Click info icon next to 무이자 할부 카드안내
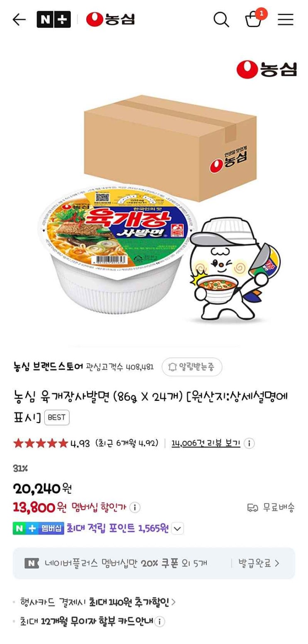This screenshot has width=308, height=644. (x=160, y=622)
